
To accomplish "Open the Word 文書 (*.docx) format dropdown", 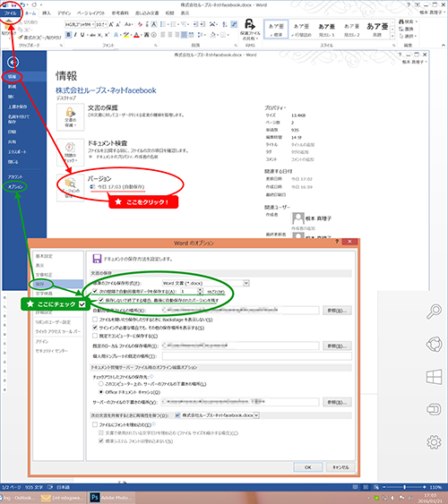I will point(246,283).
